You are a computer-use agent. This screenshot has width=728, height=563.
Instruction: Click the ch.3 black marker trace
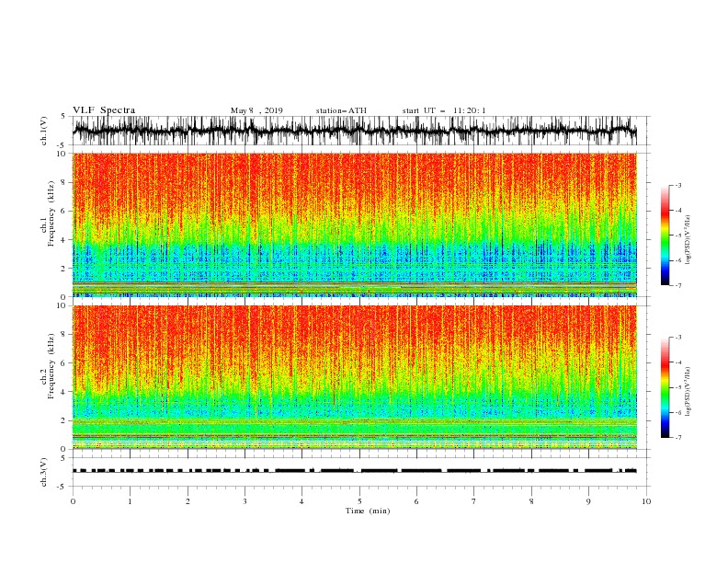pyautogui.click(x=355, y=471)
